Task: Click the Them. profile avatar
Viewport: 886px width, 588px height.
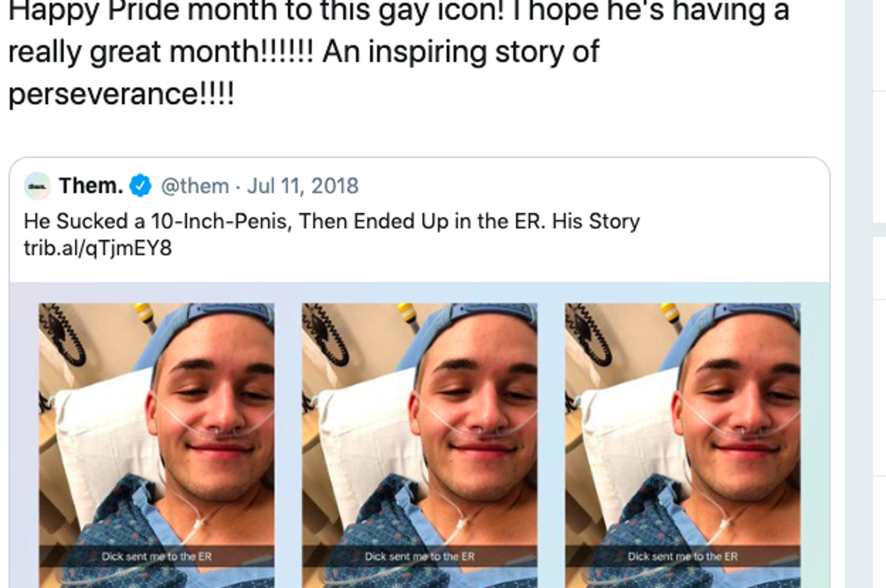Action: 38,186
